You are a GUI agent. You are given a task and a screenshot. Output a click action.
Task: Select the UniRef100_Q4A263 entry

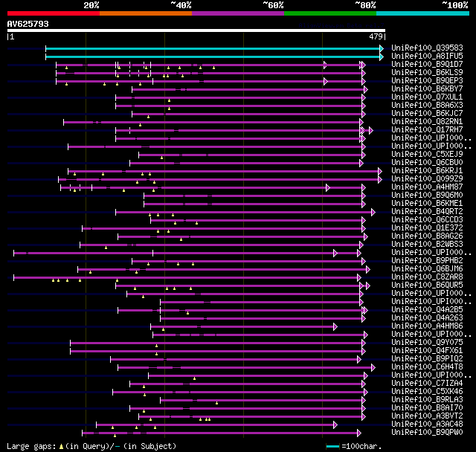point(427,318)
